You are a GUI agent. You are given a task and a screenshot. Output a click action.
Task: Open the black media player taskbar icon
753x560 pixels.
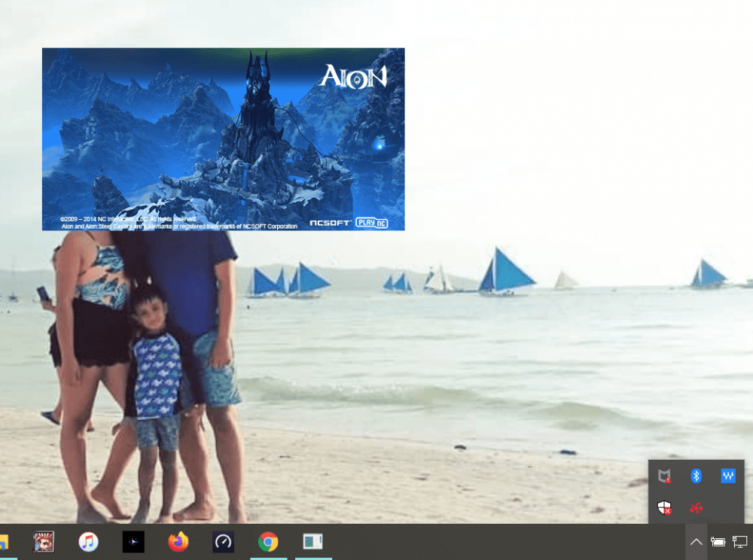(133, 542)
